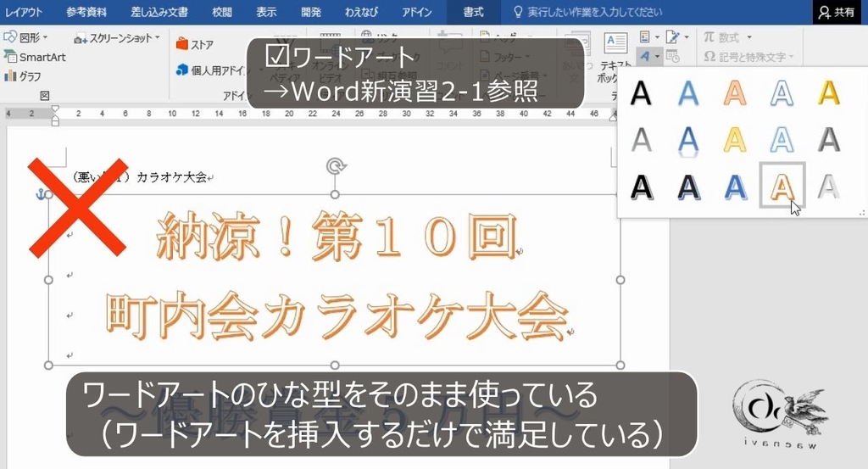Click the 数式 equation pi icon
Screen dimensions: 868x469
pos(709,37)
